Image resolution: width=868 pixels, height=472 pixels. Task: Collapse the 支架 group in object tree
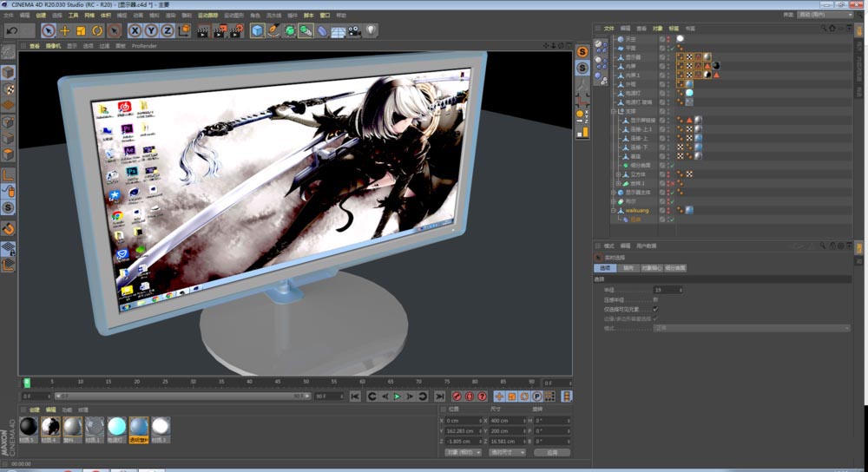[613, 111]
